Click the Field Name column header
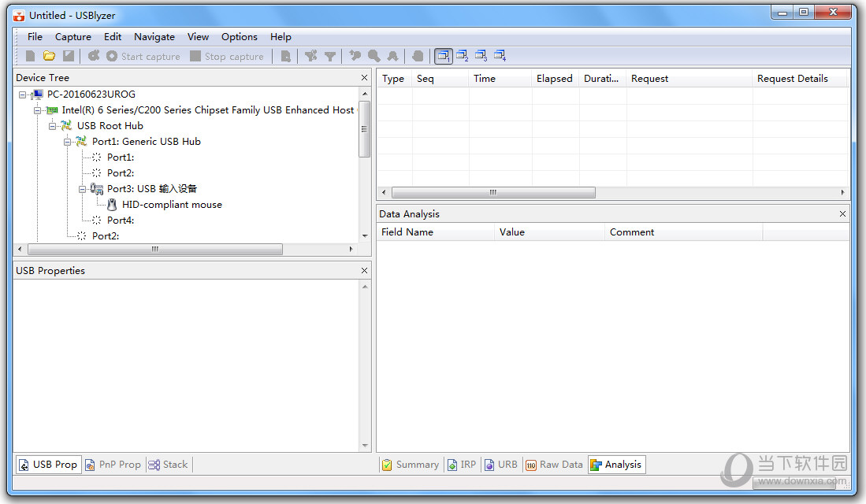Screen dimensions: 866x504 tap(436, 232)
